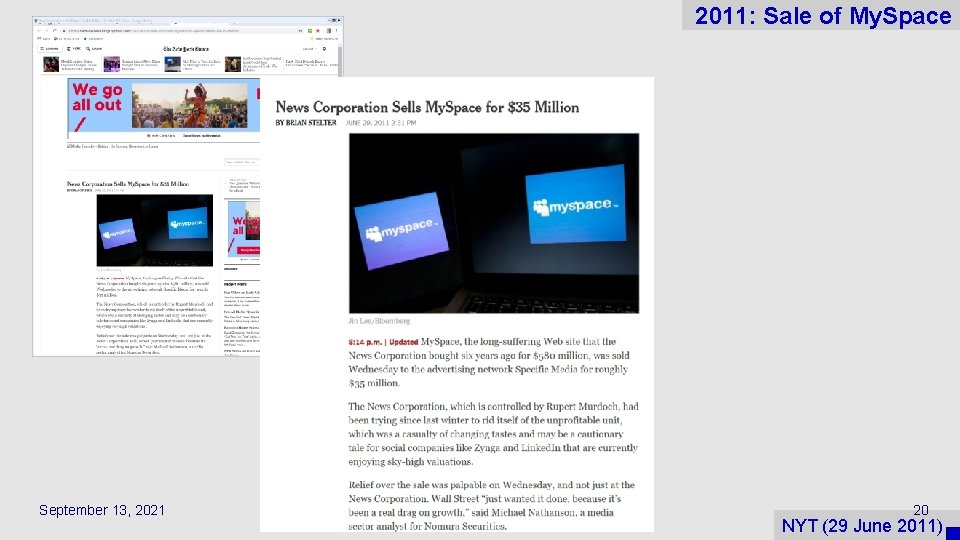Click the reload button in the browser screenshot

(54, 31)
